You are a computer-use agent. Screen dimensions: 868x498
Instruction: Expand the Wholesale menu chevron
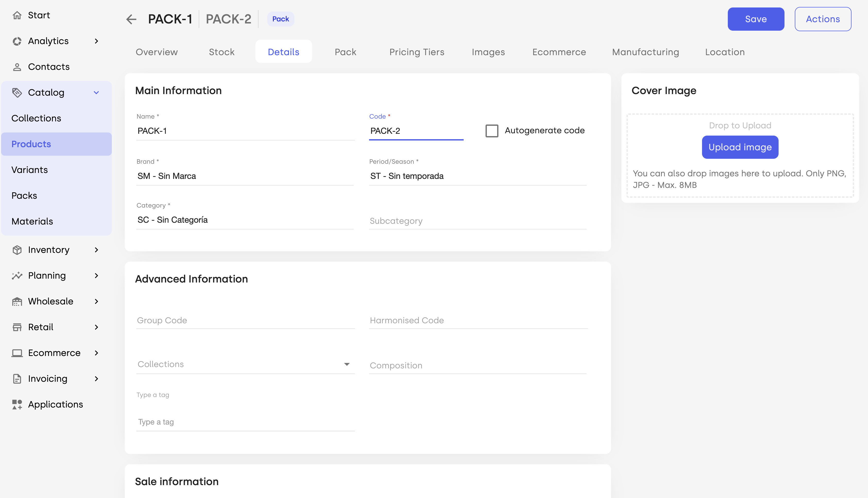pyautogui.click(x=96, y=301)
